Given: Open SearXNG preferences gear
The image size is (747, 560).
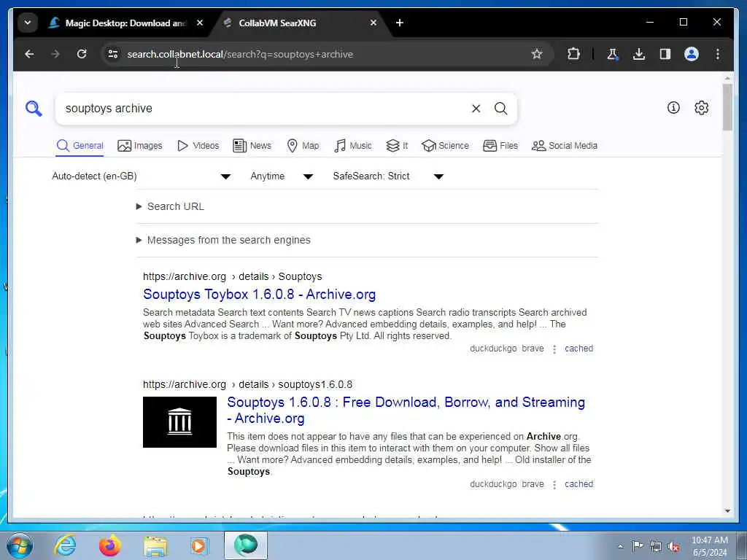Looking at the screenshot, I should 701,108.
